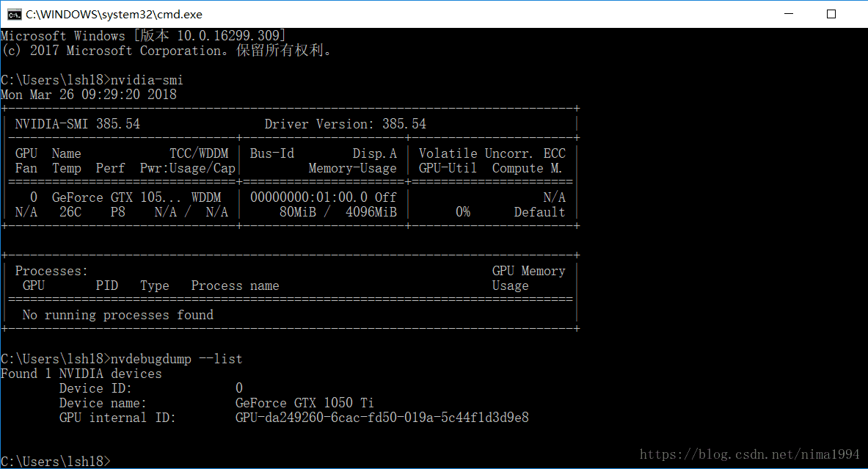Click 'Driver Version: 385.54' text
The width and height of the screenshot is (868, 469).
tap(346, 124)
